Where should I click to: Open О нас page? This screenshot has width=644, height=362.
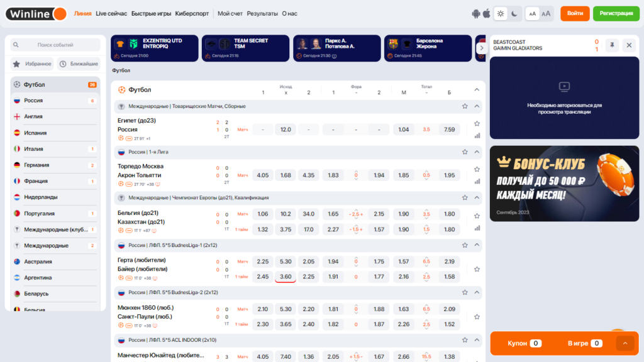[x=289, y=14]
